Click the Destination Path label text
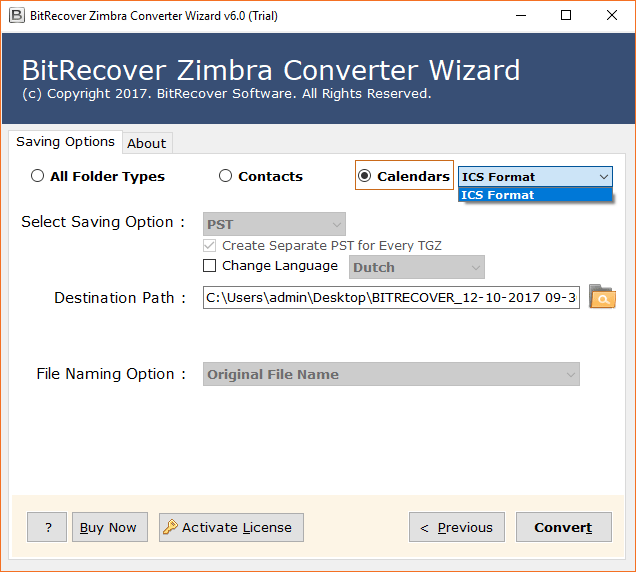636x572 pixels. [x=120, y=298]
